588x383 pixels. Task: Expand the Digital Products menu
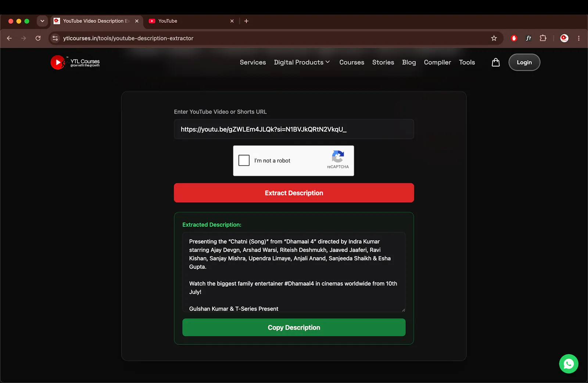[x=302, y=62]
